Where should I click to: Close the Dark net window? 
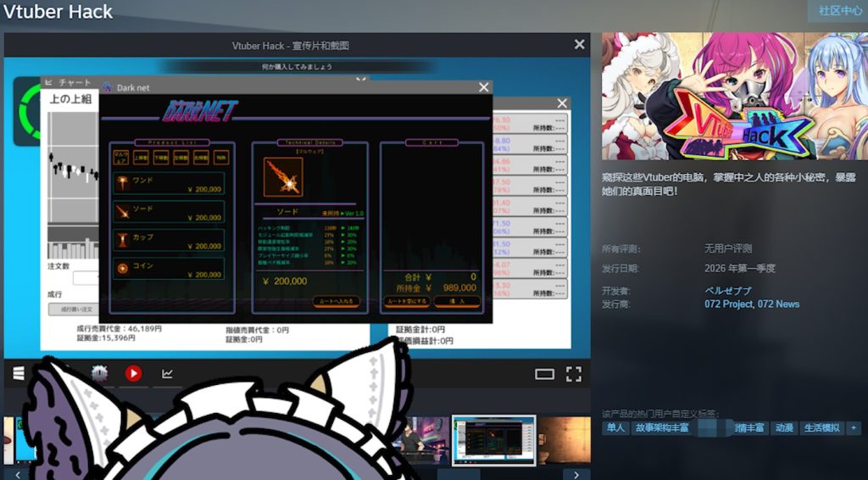484,87
